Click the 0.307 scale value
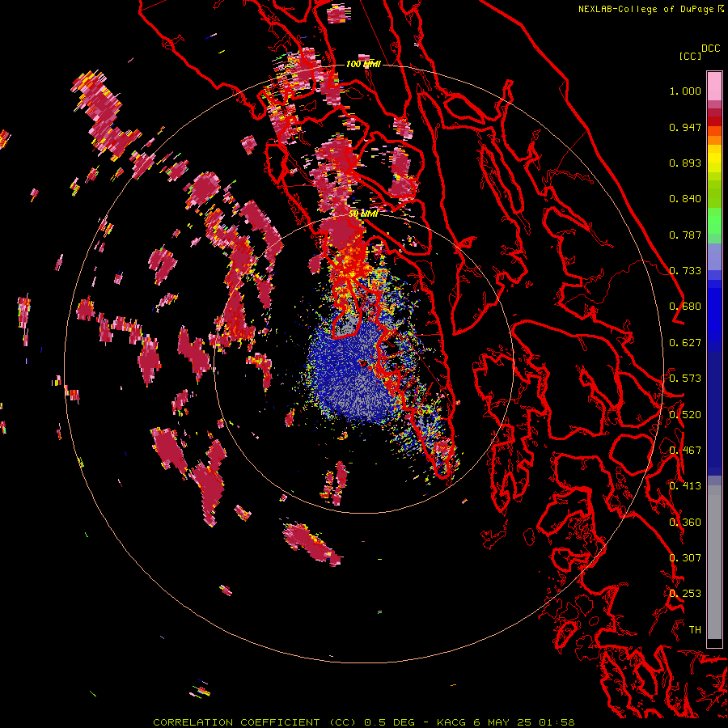This screenshot has width=728, height=728. point(685,558)
